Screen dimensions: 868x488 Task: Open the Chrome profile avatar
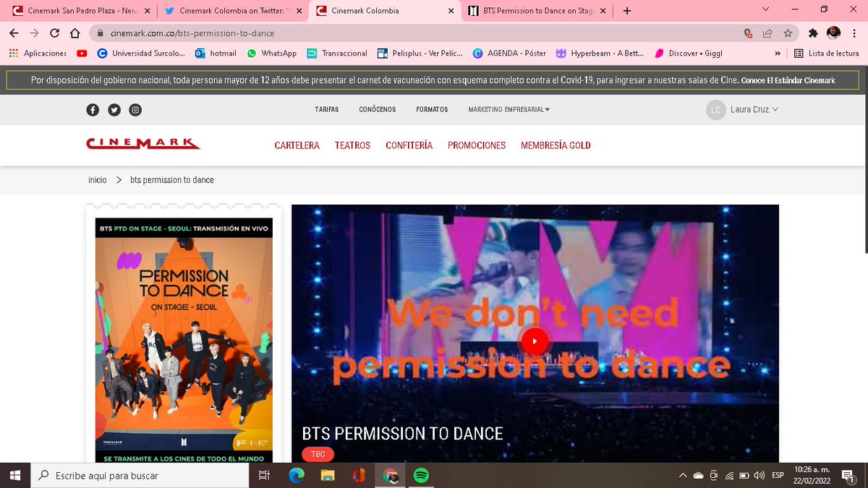coord(833,33)
